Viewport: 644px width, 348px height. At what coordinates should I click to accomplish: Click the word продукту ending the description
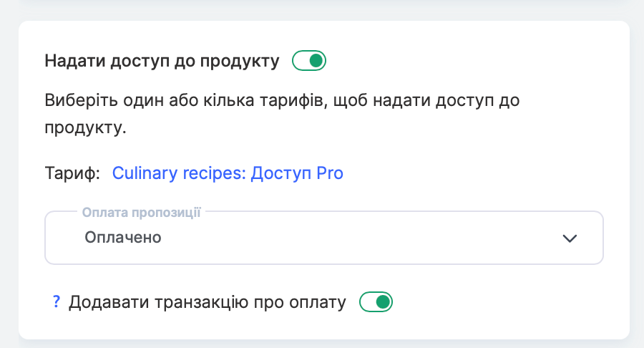(85, 127)
